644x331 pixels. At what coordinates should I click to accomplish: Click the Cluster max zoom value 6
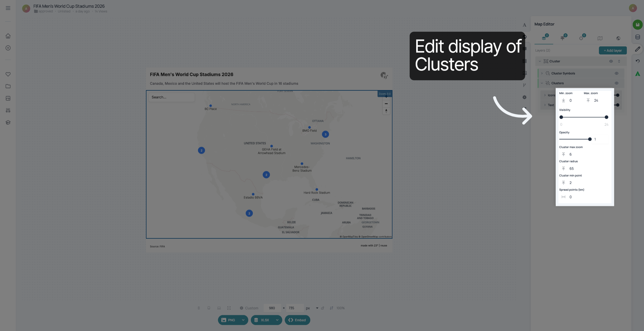(x=570, y=154)
